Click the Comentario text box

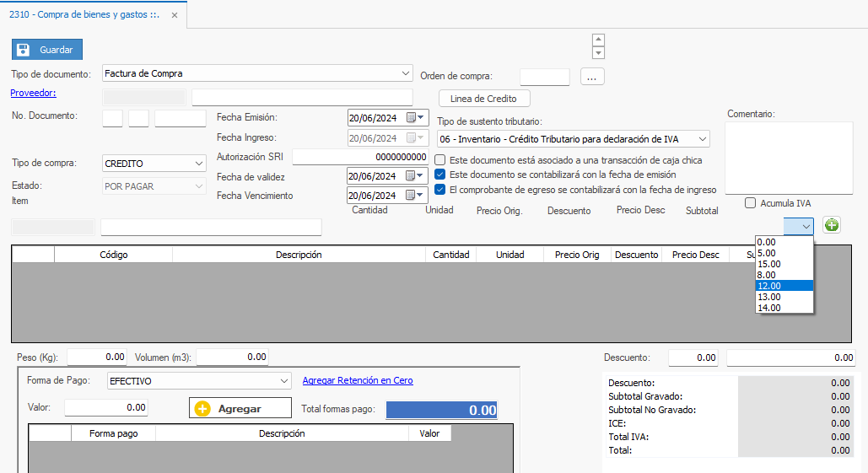(x=790, y=158)
